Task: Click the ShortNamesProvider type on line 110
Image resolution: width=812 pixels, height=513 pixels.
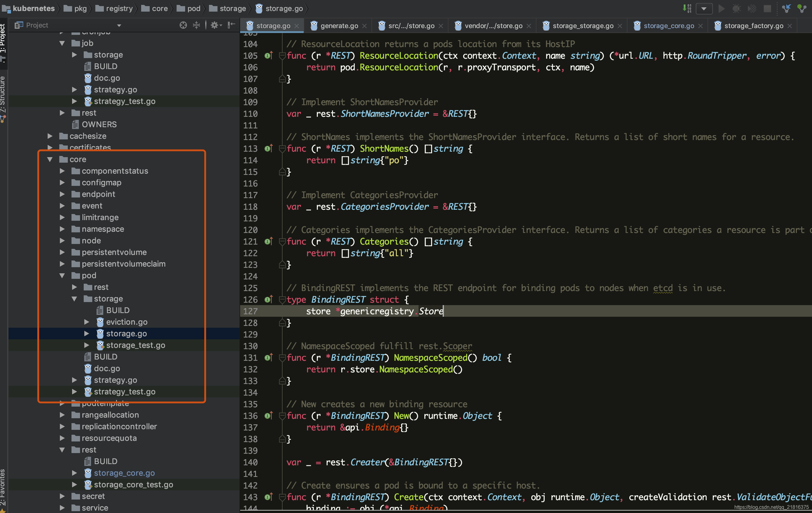Action: (x=384, y=114)
